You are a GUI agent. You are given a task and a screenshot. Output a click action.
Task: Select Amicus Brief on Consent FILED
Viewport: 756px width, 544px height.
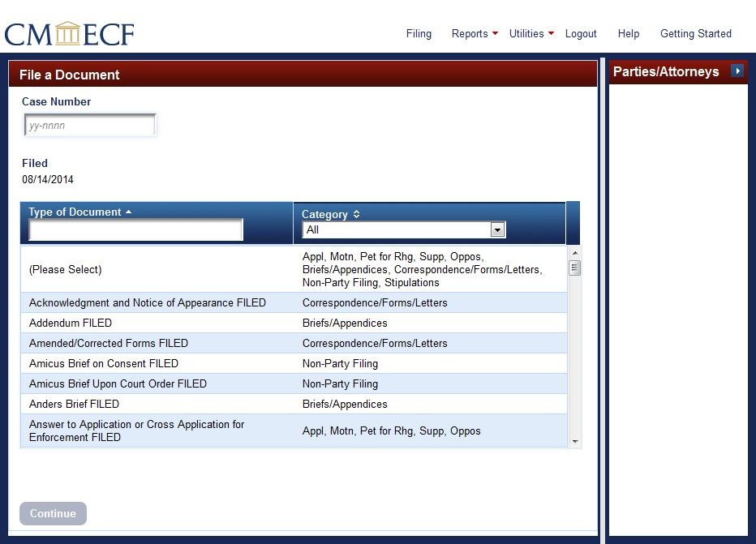click(104, 363)
